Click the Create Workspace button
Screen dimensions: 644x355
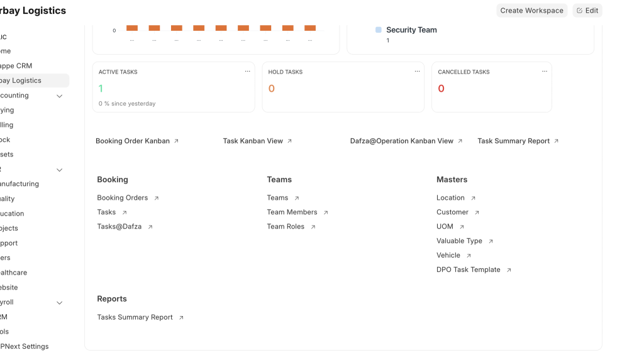(x=532, y=10)
